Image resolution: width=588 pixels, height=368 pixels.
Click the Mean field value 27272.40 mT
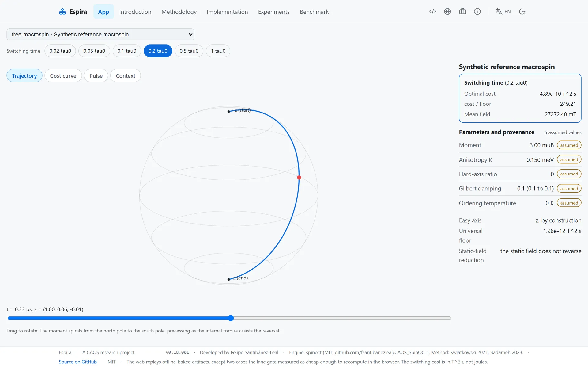pos(560,114)
